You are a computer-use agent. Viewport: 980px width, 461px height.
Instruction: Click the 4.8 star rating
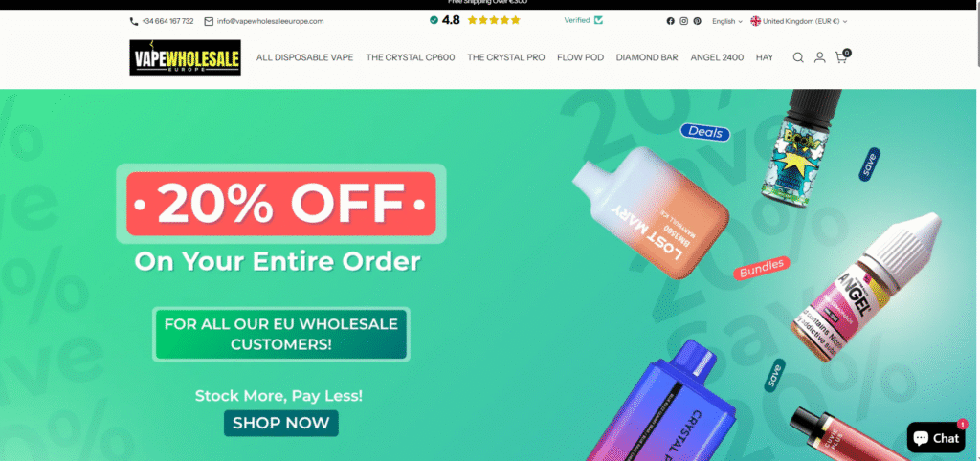(475, 20)
